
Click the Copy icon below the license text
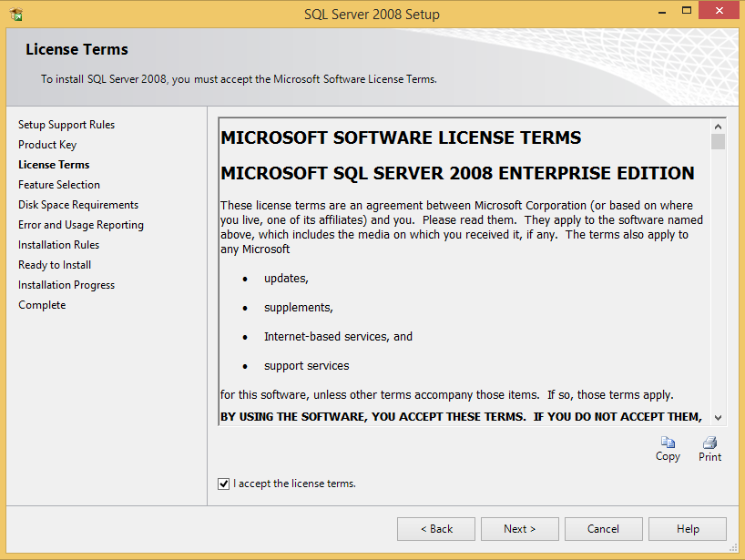pos(668,443)
